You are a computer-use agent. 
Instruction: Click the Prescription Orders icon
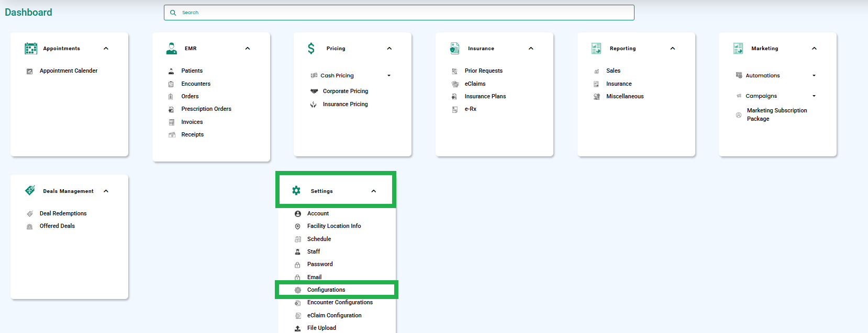pyautogui.click(x=171, y=109)
